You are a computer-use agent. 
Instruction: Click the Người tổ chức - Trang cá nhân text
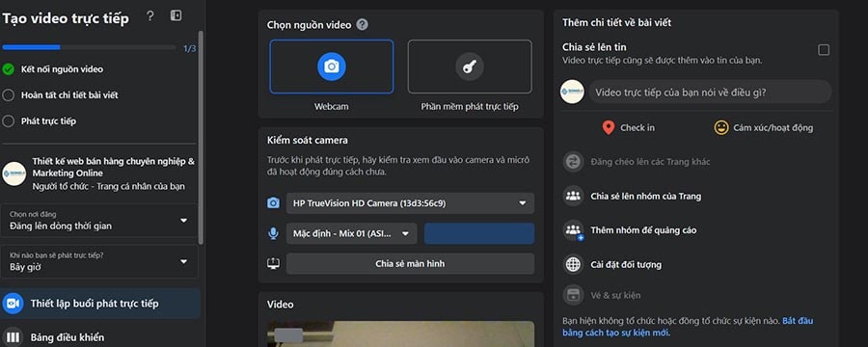coord(108,186)
